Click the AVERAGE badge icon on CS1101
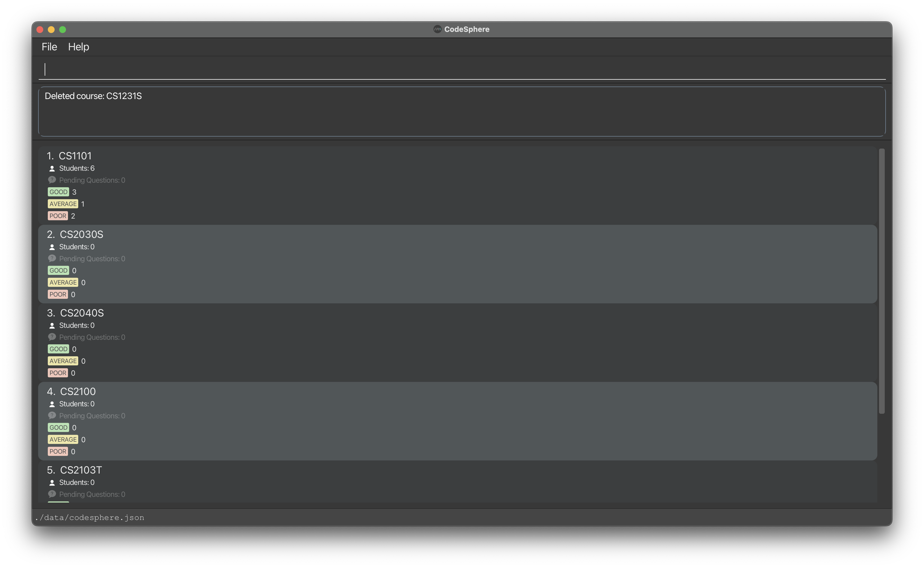 click(x=63, y=203)
